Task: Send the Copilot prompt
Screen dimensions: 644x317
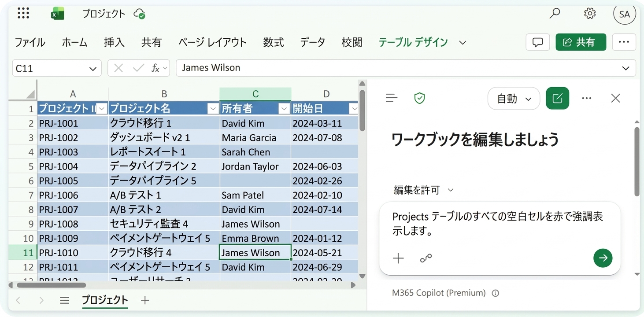Action: pyautogui.click(x=603, y=258)
